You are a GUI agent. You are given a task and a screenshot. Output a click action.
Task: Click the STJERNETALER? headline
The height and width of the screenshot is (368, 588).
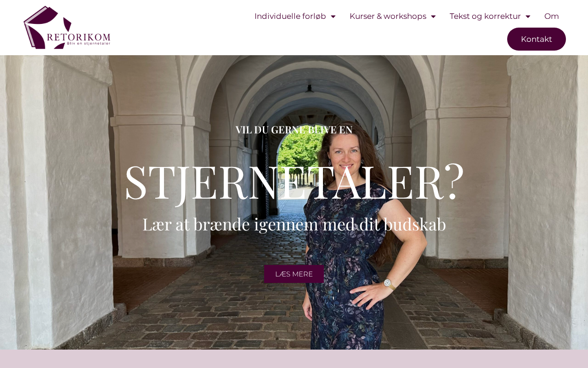(x=294, y=182)
